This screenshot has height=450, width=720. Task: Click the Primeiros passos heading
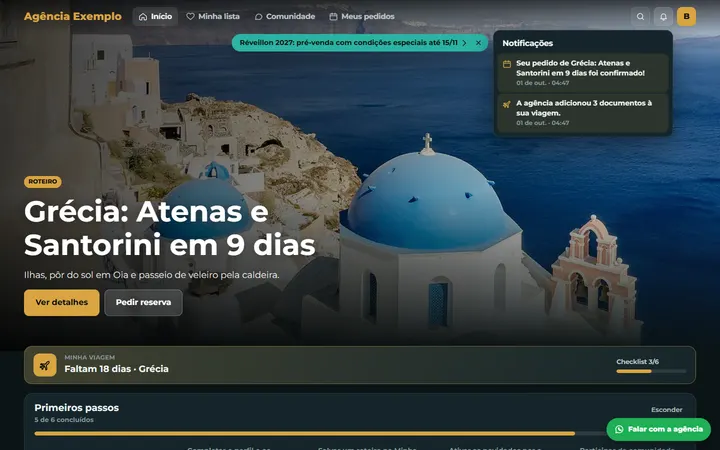coord(77,408)
